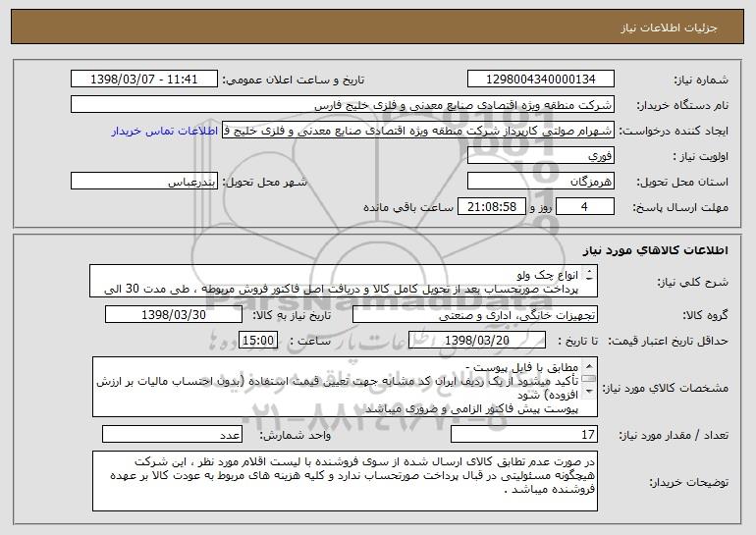The image size is (756, 535).
Task: Open the buyer contact information link
Action: point(165,132)
